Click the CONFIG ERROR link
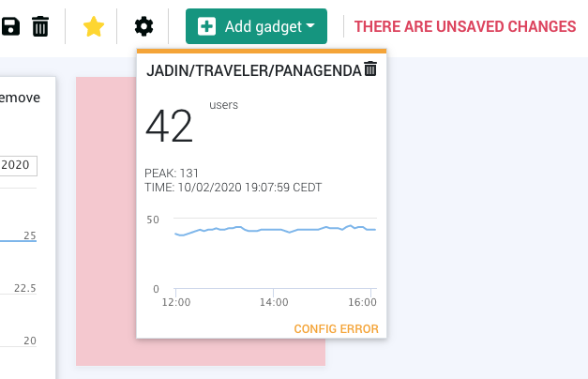This screenshot has height=379, width=588. (336, 329)
